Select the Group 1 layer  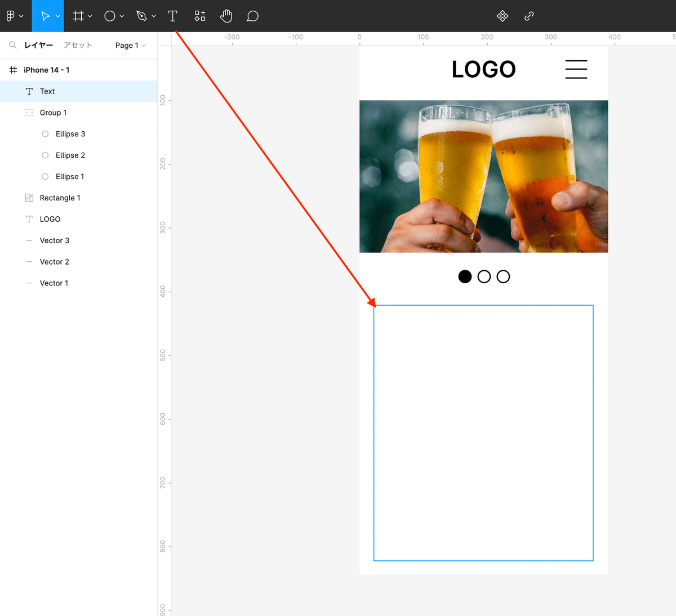78,113
